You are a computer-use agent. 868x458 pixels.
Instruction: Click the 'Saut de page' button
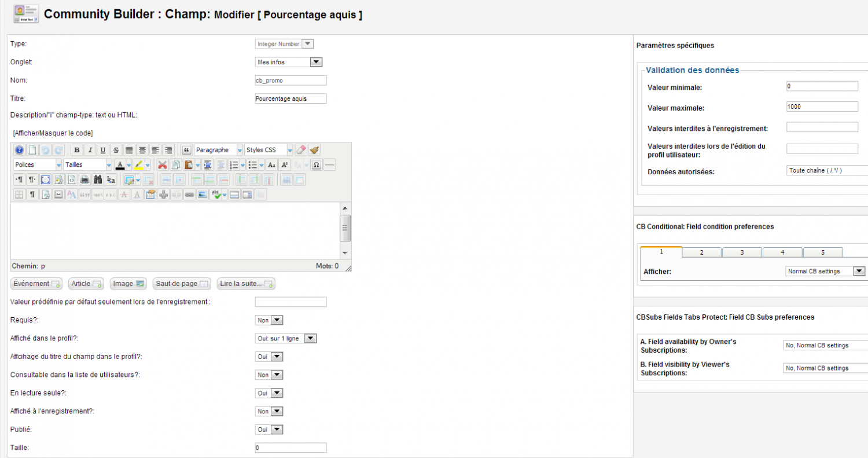coord(182,284)
